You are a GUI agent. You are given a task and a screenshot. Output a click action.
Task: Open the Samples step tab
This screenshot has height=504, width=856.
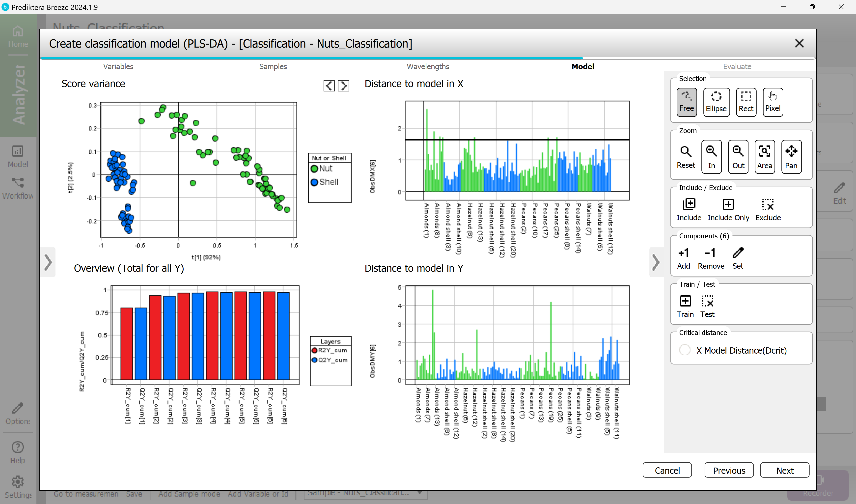273,67
